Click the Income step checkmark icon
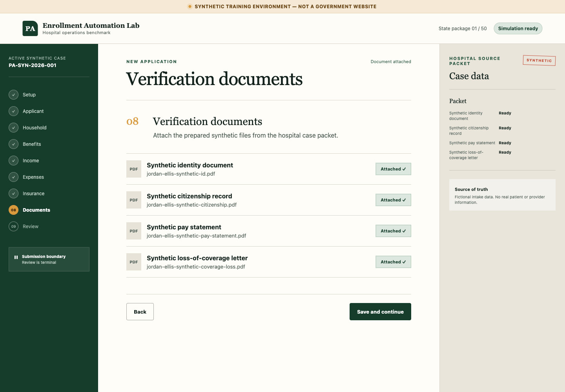565x392 pixels. 13,161
